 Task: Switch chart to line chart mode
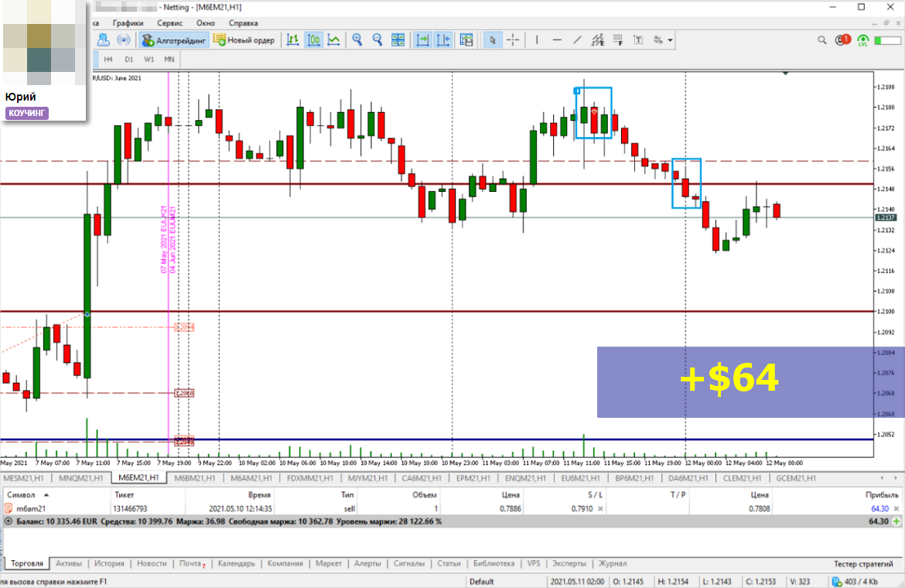coord(333,39)
